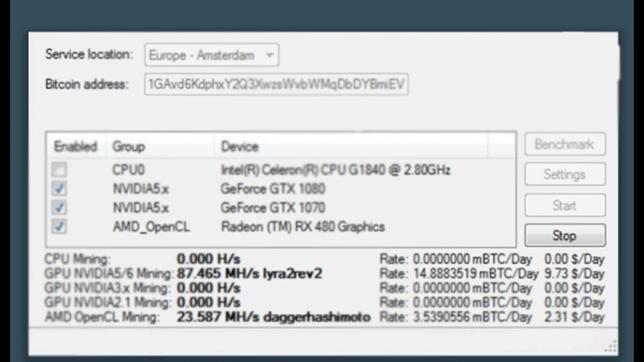Click the 2.31 $/Day value
This screenshot has height=362, width=644.
tap(574, 317)
